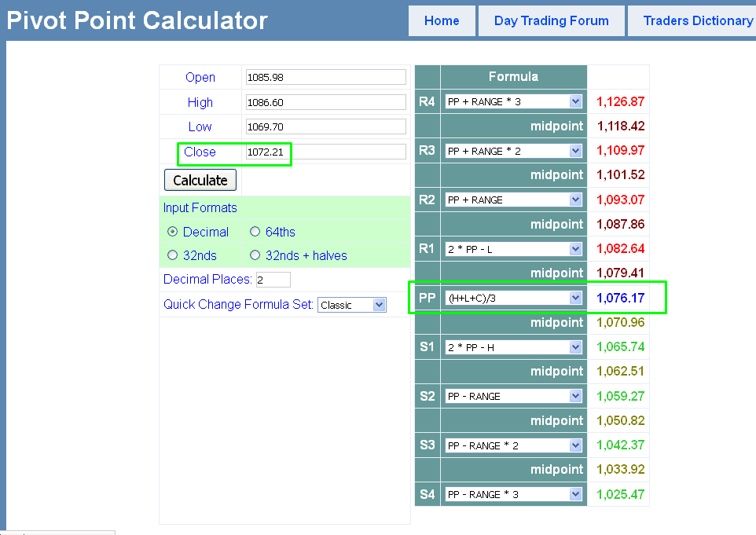
Task: Open S1 formula dropdown
Action: [513, 347]
